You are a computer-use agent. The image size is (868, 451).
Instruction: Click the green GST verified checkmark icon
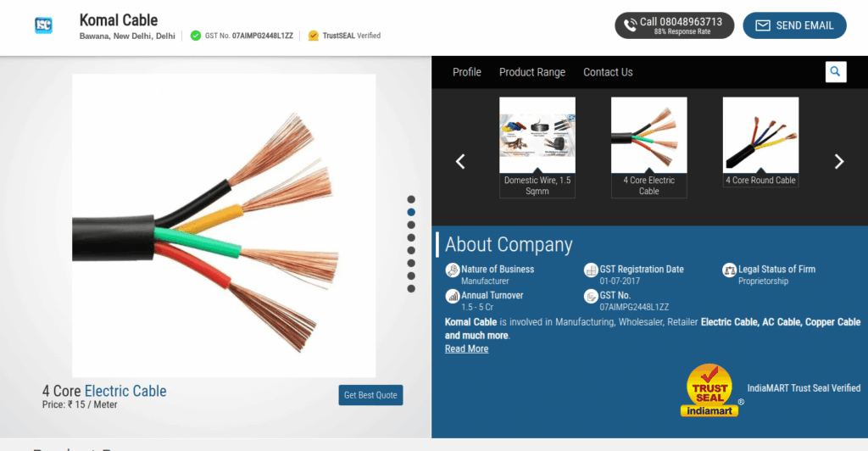(x=196, y=36)
